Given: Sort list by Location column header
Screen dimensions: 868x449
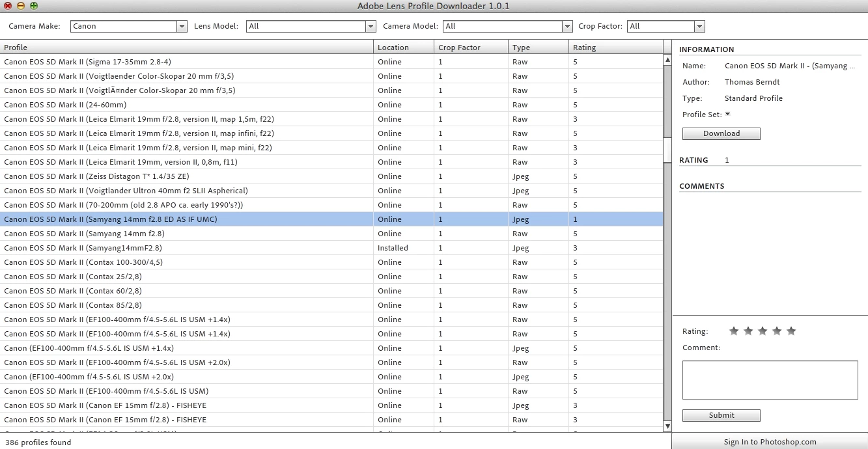Looking at the screenshot, I should (404, 48).
